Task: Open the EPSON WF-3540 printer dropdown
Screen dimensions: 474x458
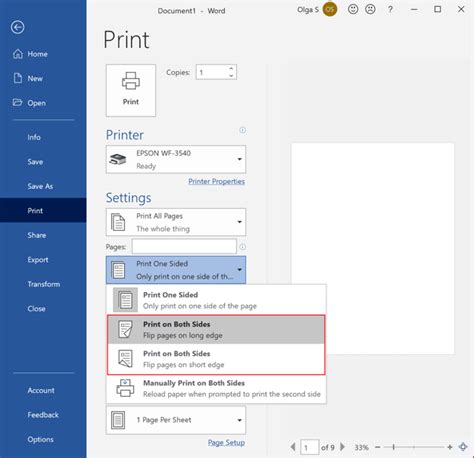Action: pyautogui.click(x=176, y=159)
